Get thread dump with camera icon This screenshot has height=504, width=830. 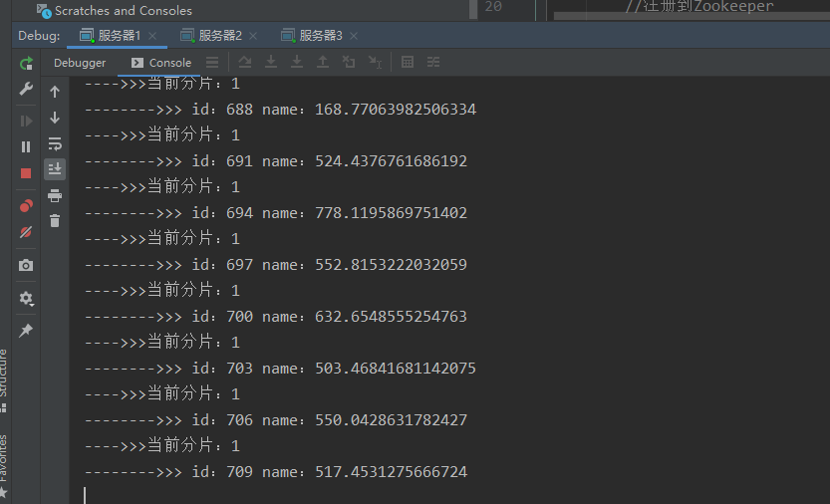[26, 265]
